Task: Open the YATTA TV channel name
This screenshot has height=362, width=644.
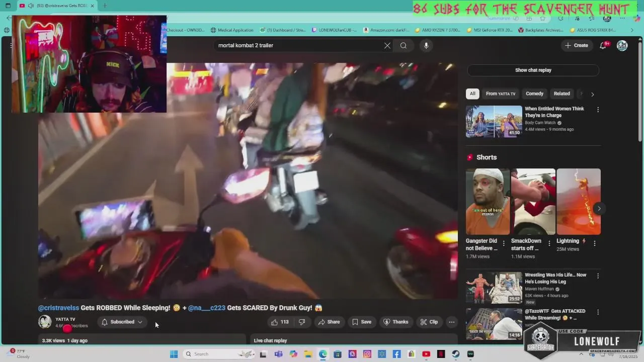Action: pos(65,319)
